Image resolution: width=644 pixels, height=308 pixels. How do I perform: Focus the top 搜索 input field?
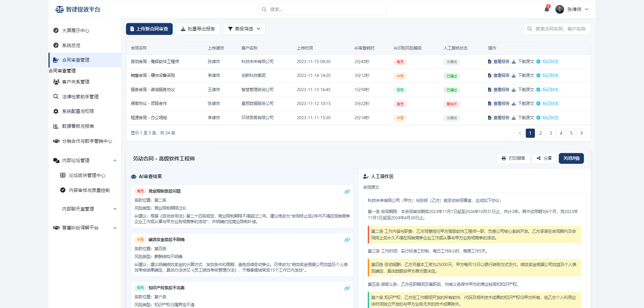[322, 9]
